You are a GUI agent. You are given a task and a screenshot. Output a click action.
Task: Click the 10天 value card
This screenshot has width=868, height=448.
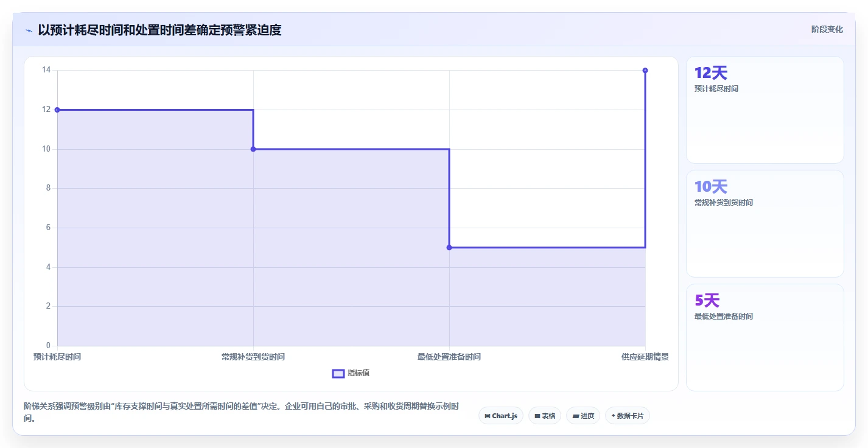click(765, 224)
